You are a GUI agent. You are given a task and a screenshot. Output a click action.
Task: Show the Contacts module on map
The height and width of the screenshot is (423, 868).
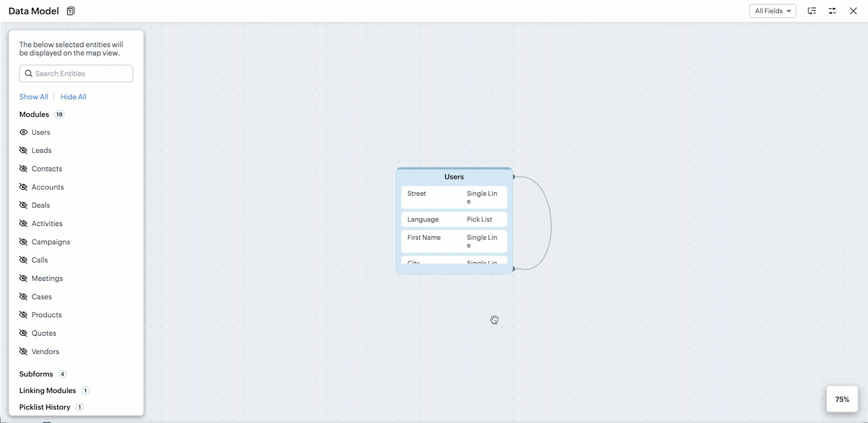tap(23, 169)
